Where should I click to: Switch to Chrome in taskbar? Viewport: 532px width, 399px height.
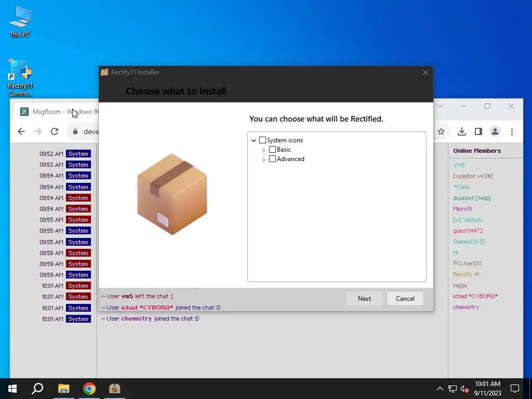click(89, 389)
